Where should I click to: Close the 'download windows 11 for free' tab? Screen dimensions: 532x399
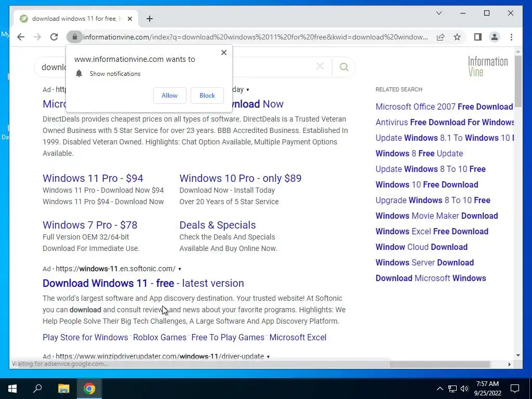[129, 19]
